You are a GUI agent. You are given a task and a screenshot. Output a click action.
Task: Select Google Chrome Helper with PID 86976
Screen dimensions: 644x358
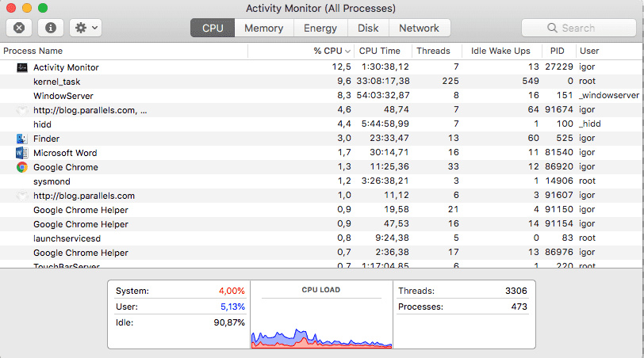click(x=320, y=252)
